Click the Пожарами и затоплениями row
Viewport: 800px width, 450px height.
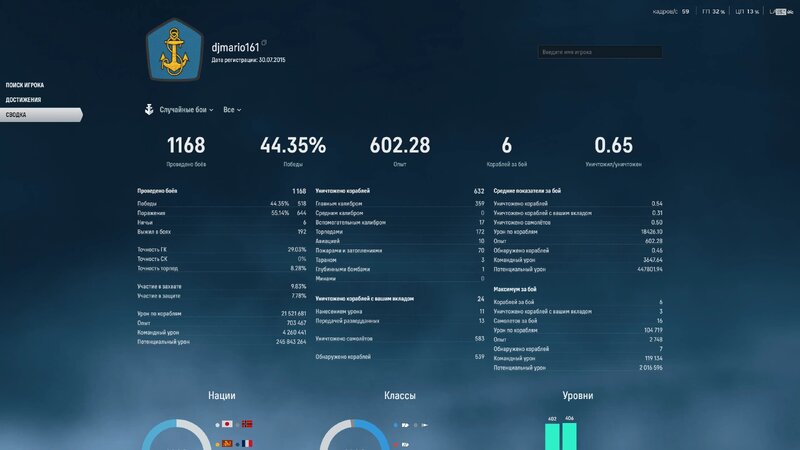tap(399, 251)
